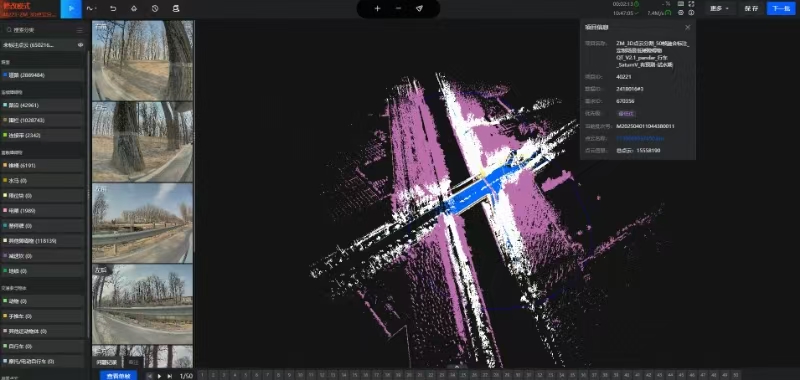Click the blue 下一批 button
800x380 pixels.
(x=781, y=9)
